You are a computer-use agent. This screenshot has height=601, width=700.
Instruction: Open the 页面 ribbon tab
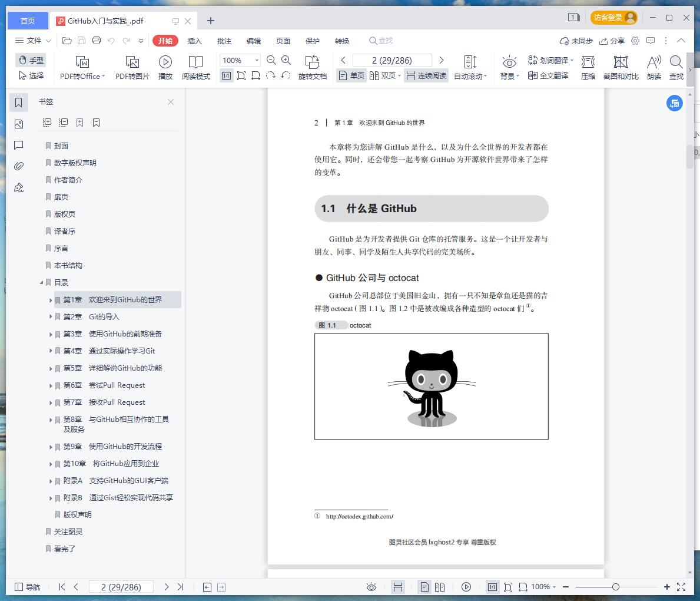click(x=283, y=41)
